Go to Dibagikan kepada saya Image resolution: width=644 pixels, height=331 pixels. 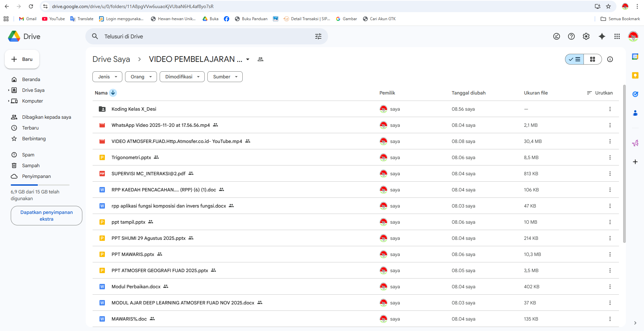pyautogui.click(x=46, y=117)
